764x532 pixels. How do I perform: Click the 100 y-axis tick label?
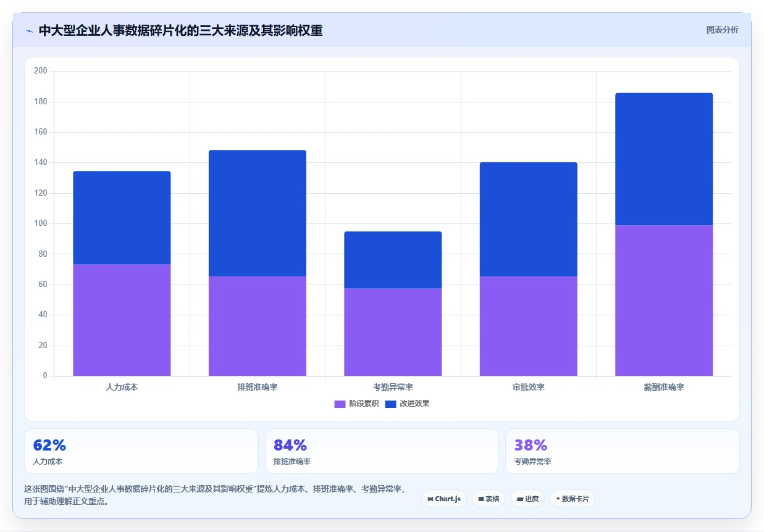click(41, 223)
